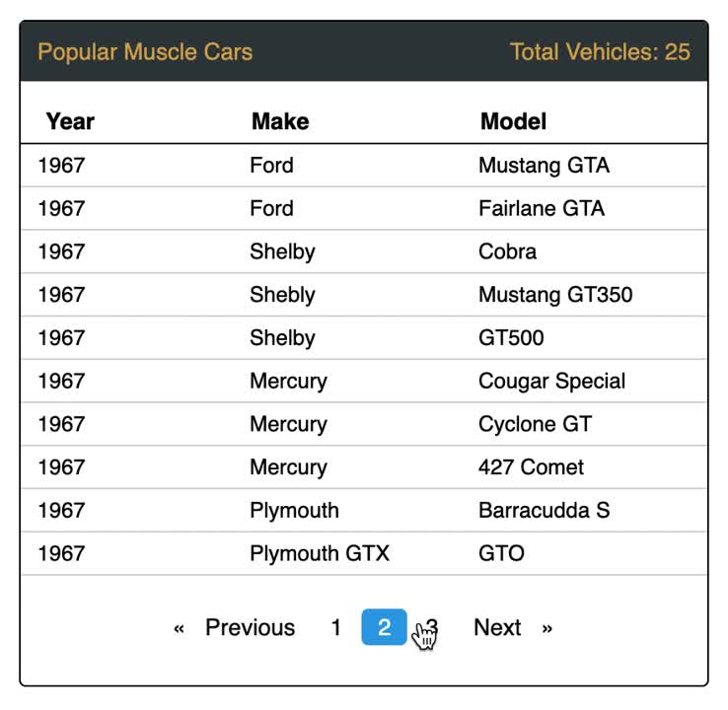728x710 pixels.
Task: Select the Fairlane GTA row
Action: click(x=364, y=208)
